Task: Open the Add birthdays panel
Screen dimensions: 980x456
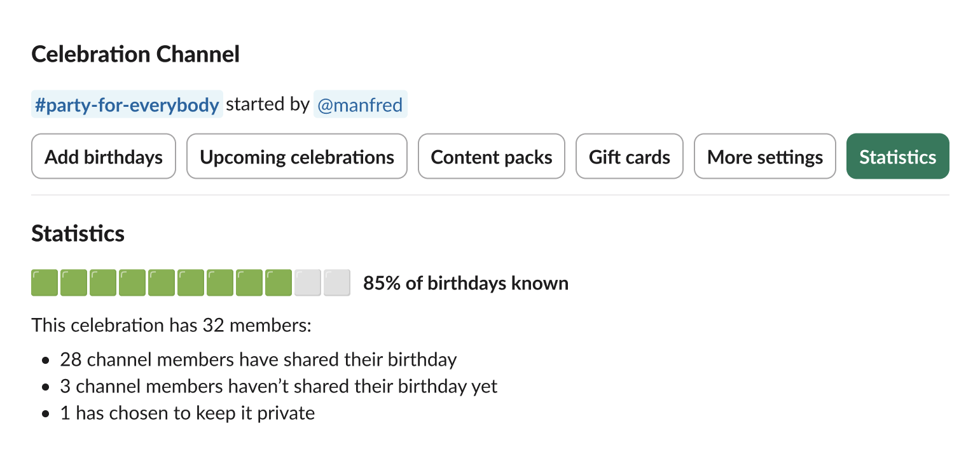Action: (103, 156)
